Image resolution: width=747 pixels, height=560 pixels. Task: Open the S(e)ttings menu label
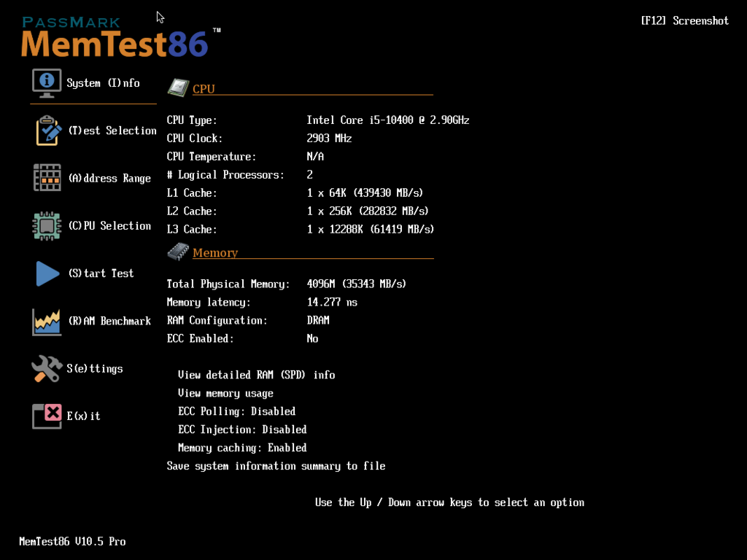(x=95, y=368)
